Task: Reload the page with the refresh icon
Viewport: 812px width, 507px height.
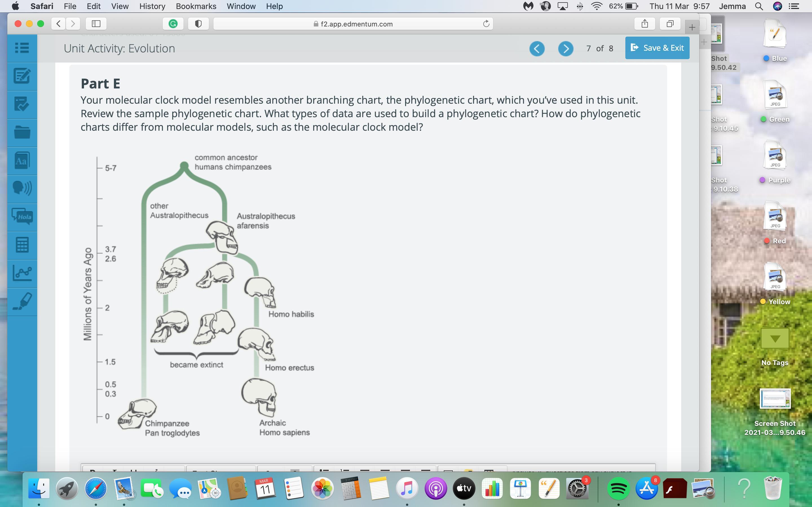Action: tap(486, 24)
